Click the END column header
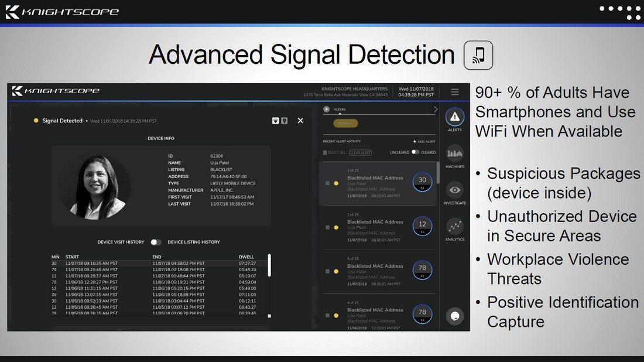644x362 pixels. (x=156, y=257)
